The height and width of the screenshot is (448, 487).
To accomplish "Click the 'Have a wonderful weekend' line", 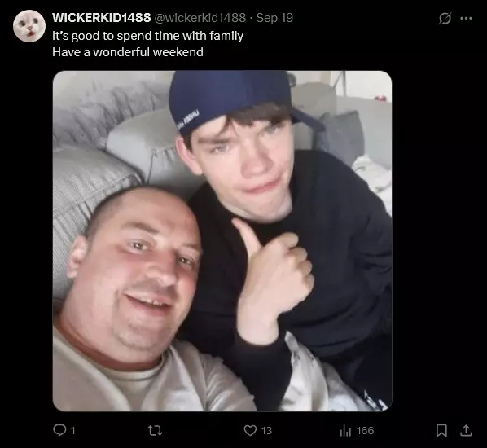I will click(x=128, y=52).
